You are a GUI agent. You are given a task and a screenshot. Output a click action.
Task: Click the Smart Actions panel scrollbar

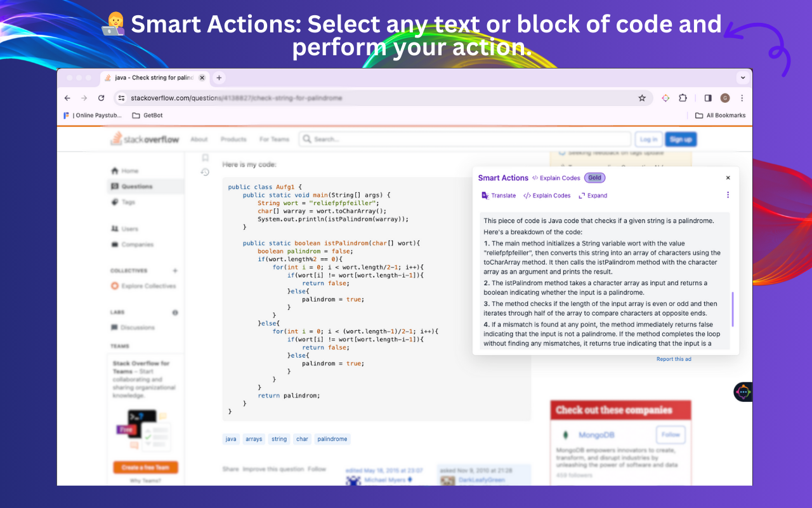click(x=732, y=309)
